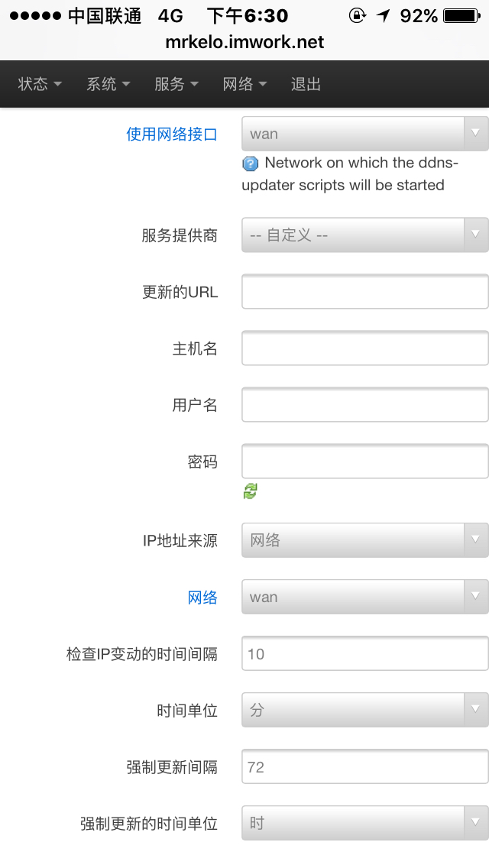Tap the mrkelo.imwork.net address bar
Screen dimensions: 489x868
(244, 43)
